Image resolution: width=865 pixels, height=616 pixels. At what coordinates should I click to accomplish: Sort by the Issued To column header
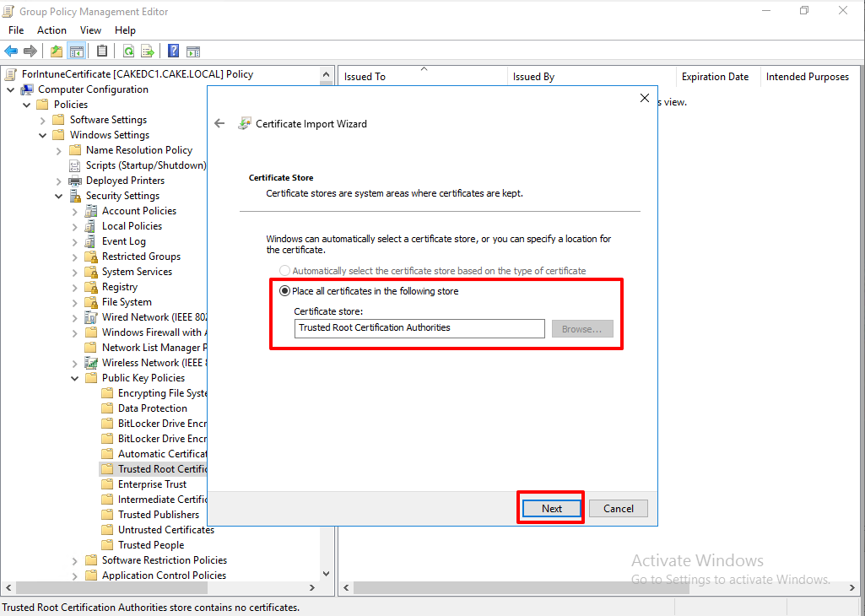[x=423, y=77]
